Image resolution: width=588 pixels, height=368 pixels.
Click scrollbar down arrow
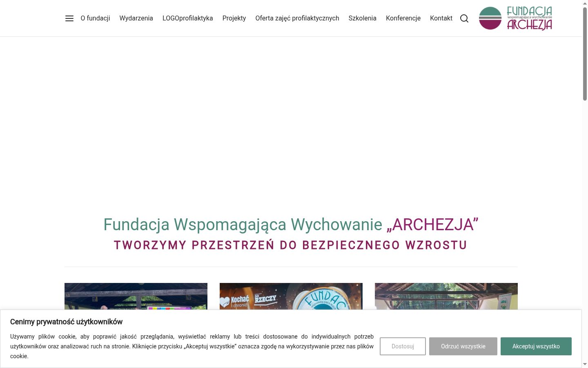585,364
